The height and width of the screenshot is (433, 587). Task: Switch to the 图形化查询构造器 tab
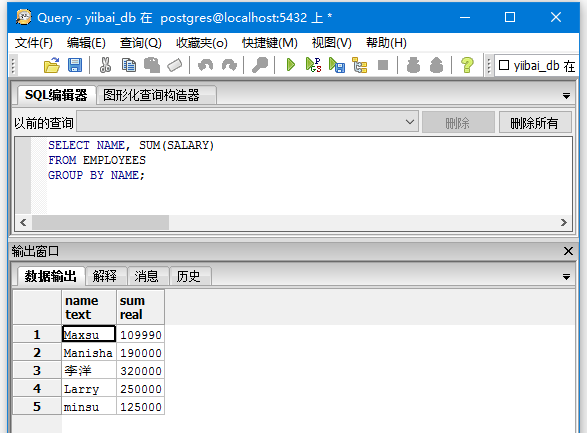pyautogui.click(x=151, y=95)
